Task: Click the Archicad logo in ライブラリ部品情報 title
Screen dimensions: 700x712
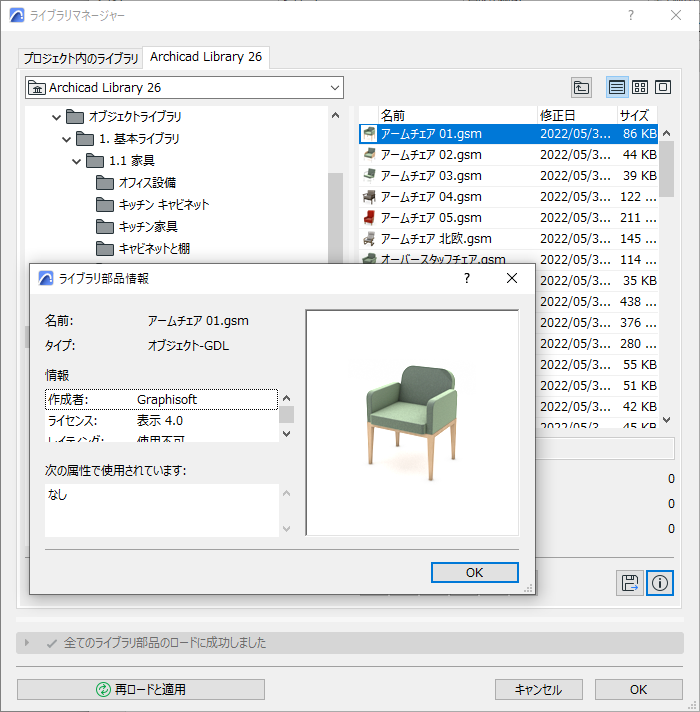Action: (x=46, y=278)
